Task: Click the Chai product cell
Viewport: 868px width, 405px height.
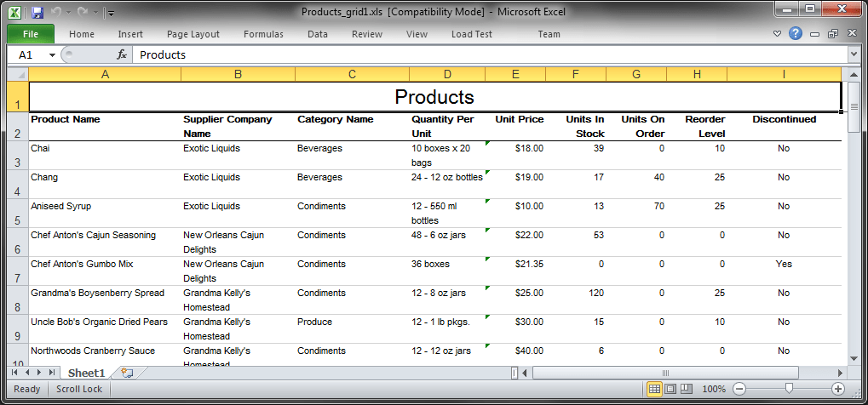Action: (x=105, y=156)
